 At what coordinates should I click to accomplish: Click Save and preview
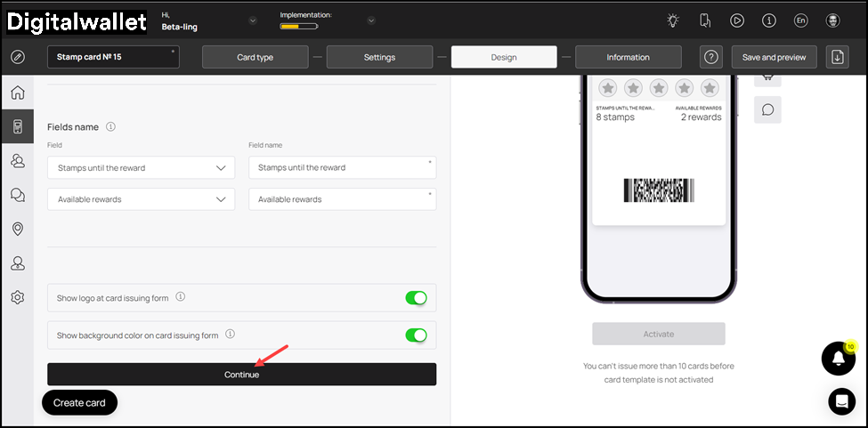pyautogui.click(x=774, y=57)
